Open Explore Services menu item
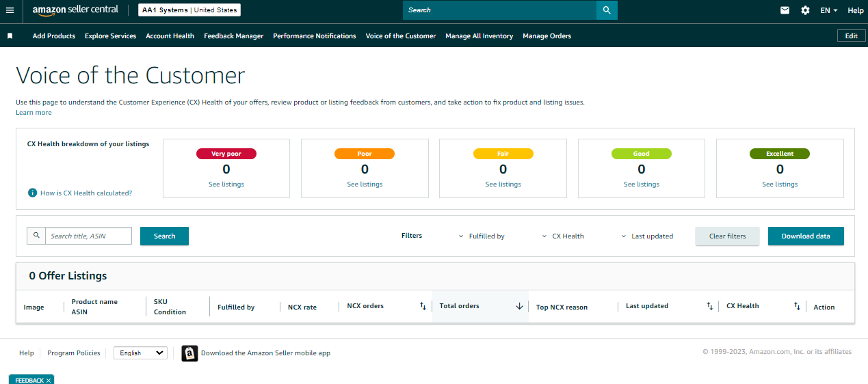The height and width of the screenshot is (384, 868). pos(110,36)
